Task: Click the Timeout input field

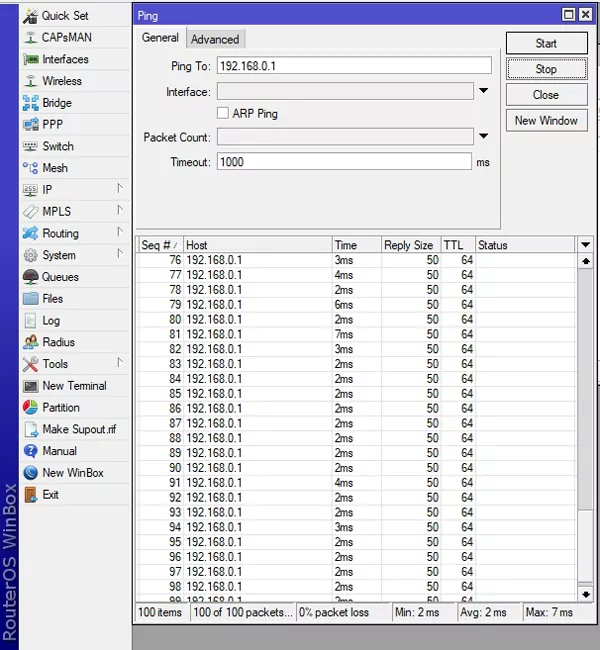Action: click(x=343, y=162)
